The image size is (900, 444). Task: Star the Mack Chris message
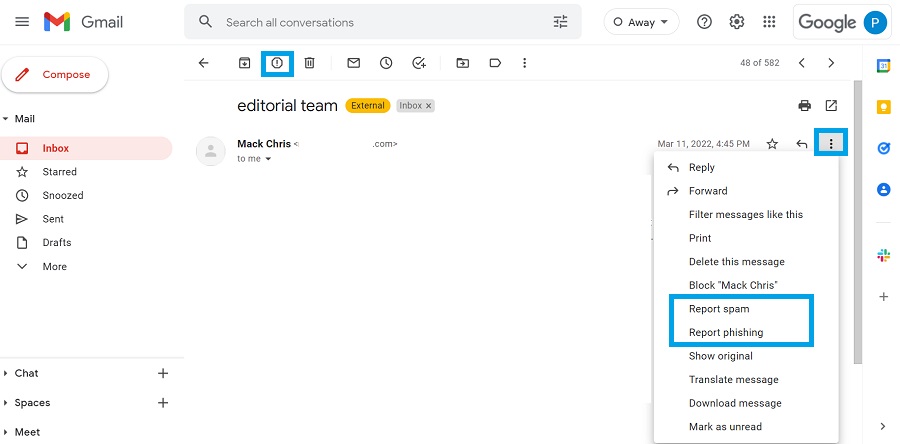click(x=773, y=144)
